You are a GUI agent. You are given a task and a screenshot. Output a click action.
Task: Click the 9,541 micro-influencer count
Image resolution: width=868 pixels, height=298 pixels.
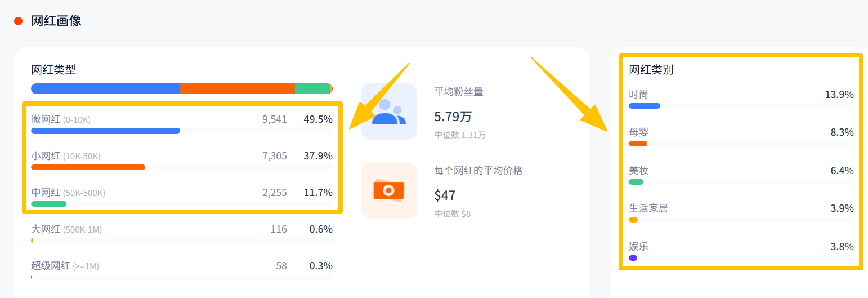click(x=274, y=119)
